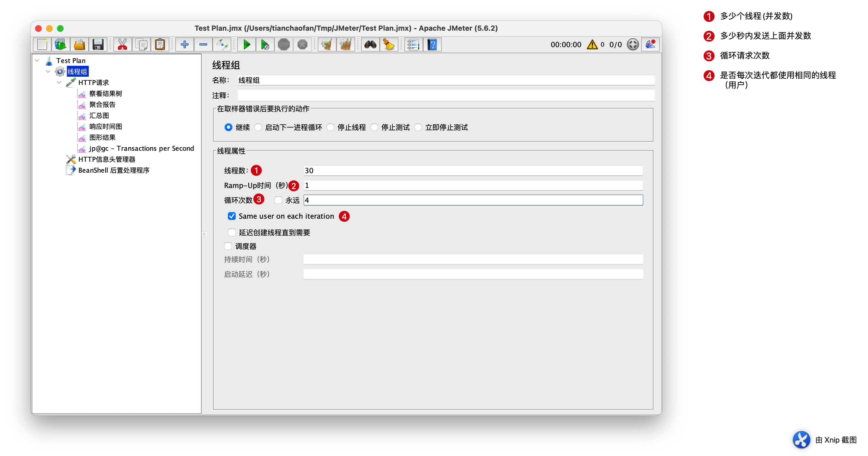The image size is (868, 456).
Task: Select the 停止测试 radio button
Action: (x=374, y=127)
